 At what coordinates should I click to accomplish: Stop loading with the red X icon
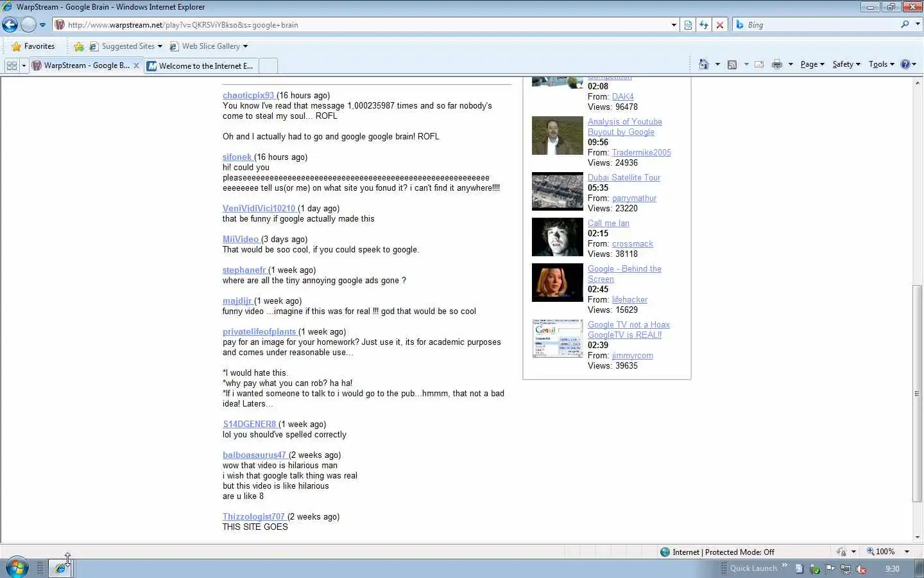coord(720,25)
